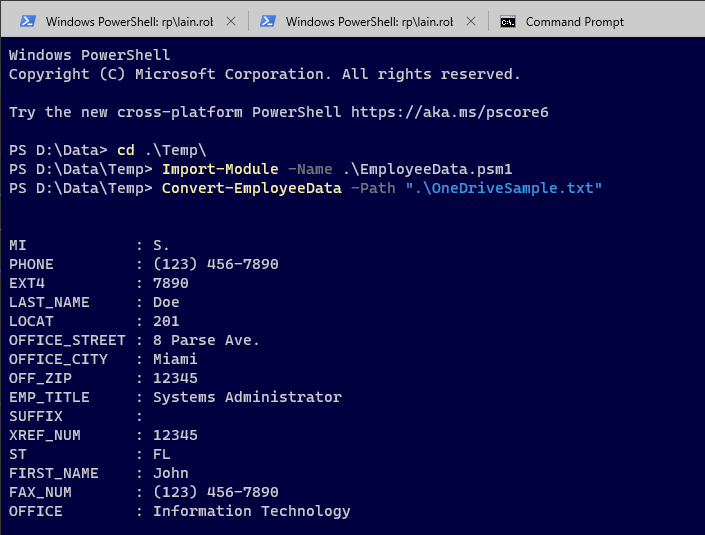Click the cd command on the first prompt
705x535 pixels.
coord(125,150)
